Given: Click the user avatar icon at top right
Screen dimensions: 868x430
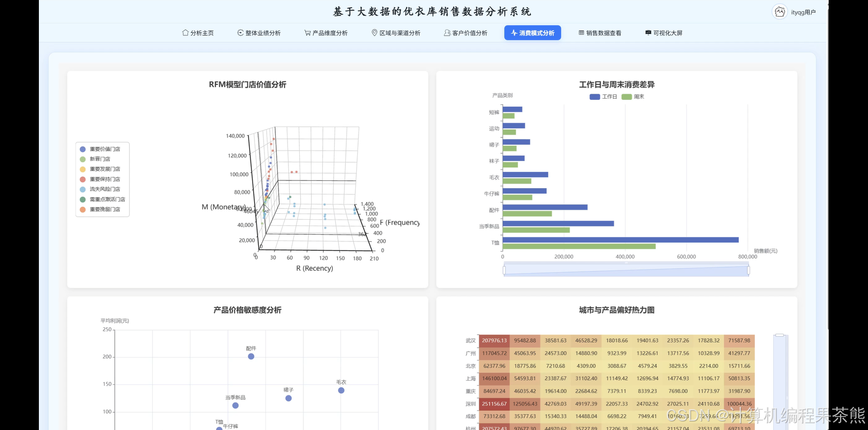Looking at the screenshot, I should coord(780,12).
